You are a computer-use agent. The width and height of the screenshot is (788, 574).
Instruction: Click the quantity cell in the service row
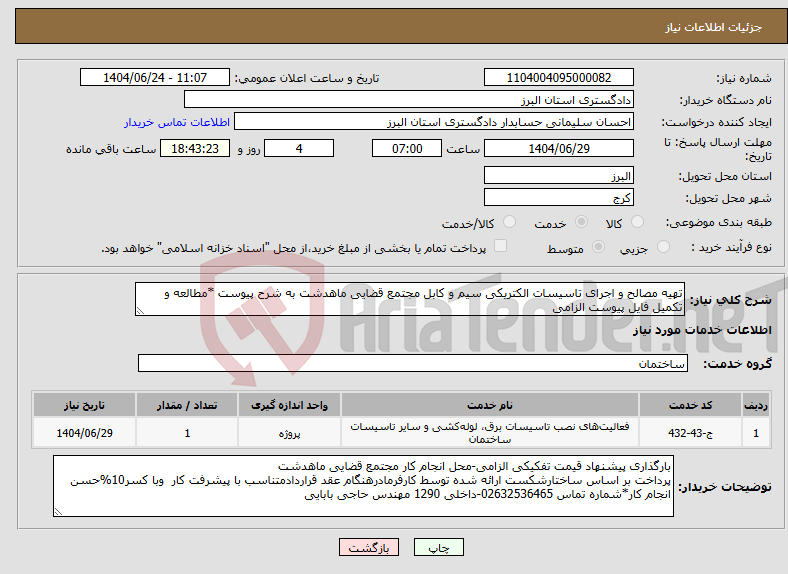click(187, 433)
